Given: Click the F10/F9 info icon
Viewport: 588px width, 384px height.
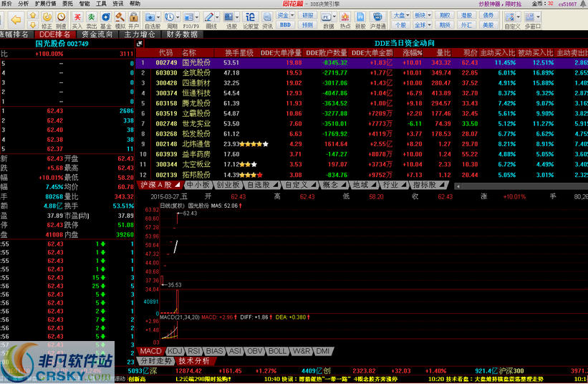Looking at the screenshot, I should tap(188, 17).
